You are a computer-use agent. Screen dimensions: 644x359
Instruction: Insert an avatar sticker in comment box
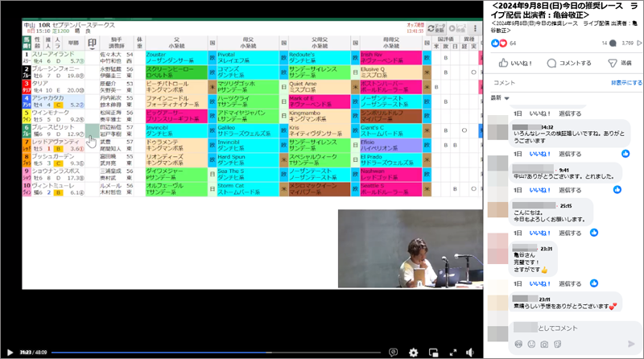(518, 345)
